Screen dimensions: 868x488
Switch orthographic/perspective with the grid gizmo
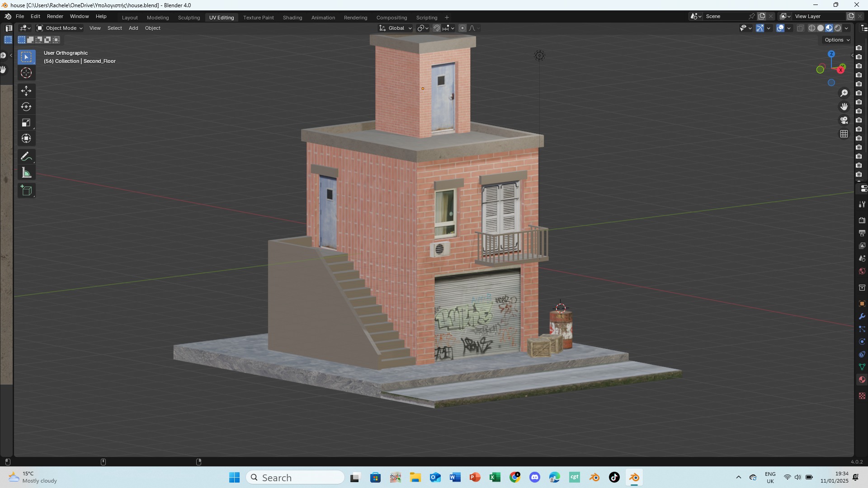[844, 134]
